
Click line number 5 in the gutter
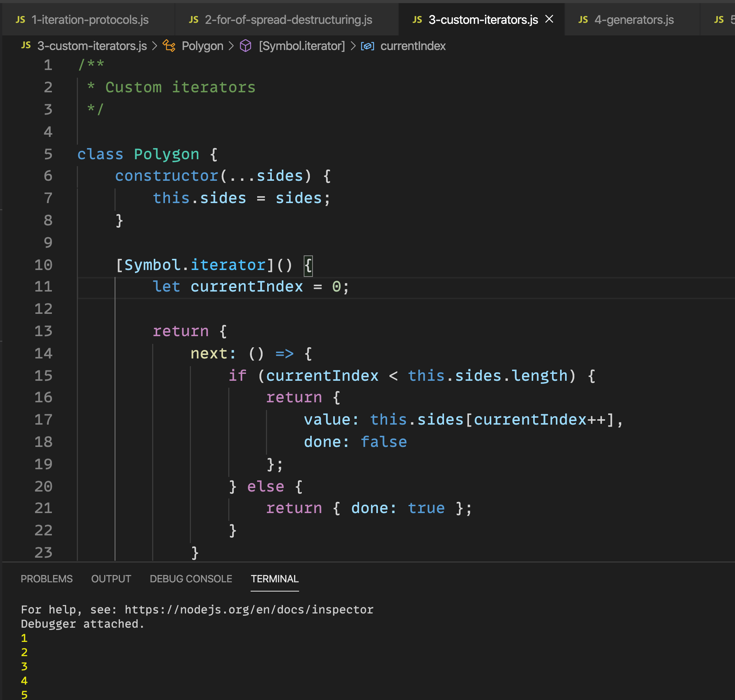pyautogui.click(x=48, y=154)
